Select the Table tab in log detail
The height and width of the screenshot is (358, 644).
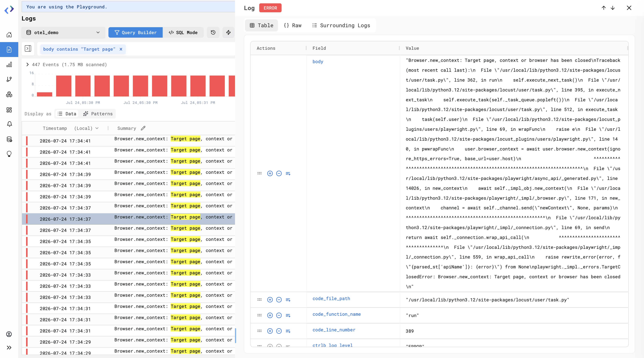click(x=261, y=25)
